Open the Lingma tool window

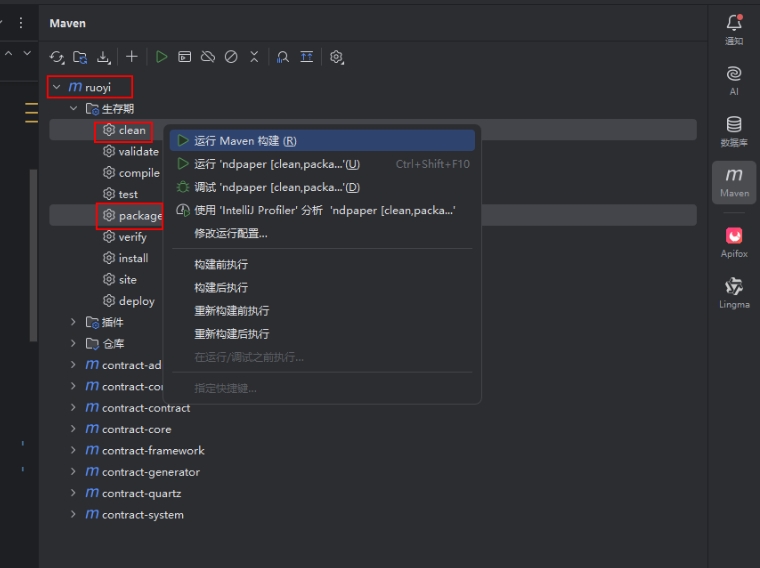tap(734, 293)
